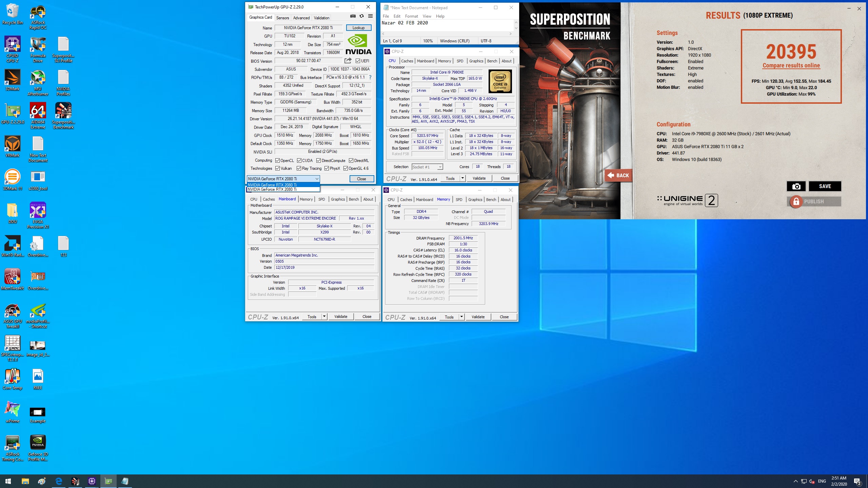Click Lookup button in GPU-Z
Image resolution: width=868 pixels, height=488 pixels.
tap(358, 28)
